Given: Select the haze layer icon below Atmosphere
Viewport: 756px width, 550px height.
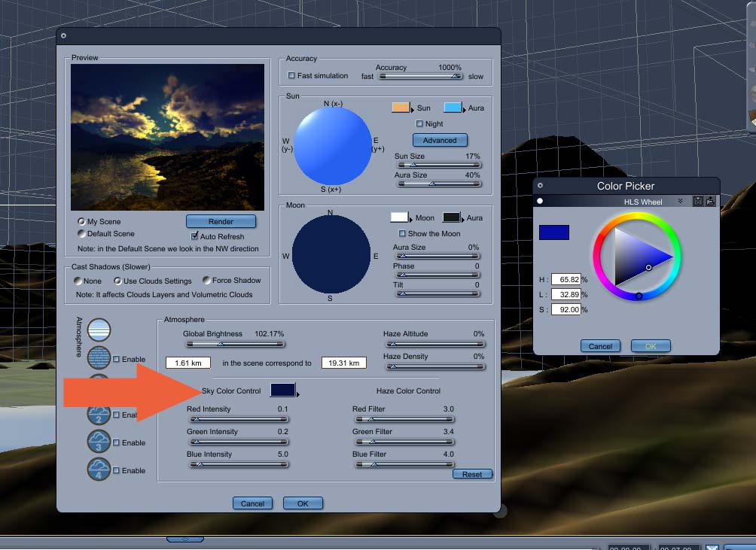Looking at the screenshot, I should pyautogui.click(x=99, y=358).
